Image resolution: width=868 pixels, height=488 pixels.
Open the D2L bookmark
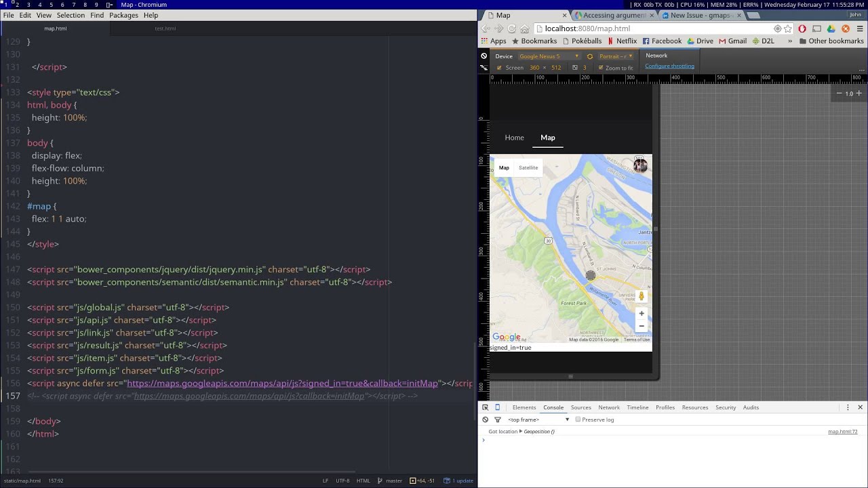pos(763,41)
